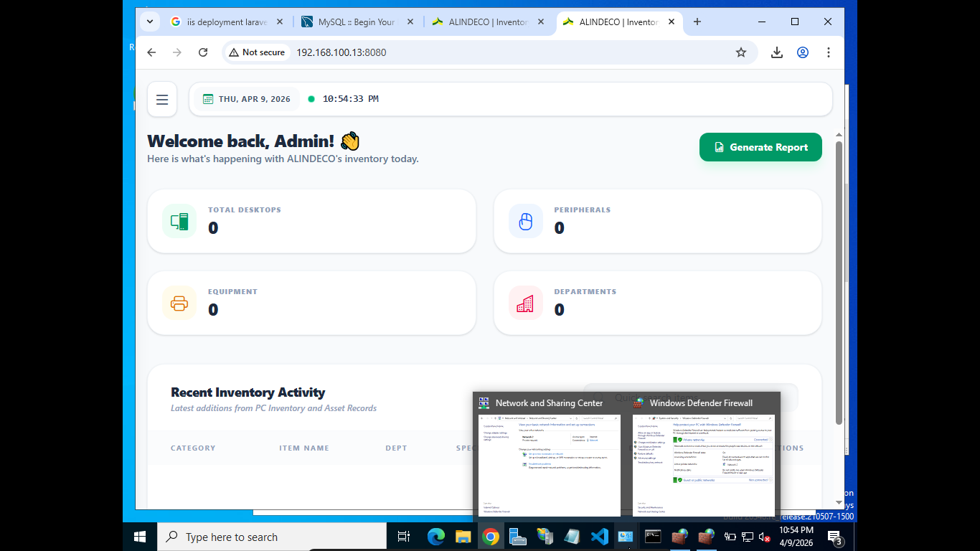Open a new Chrome tab

click(x=697, y=22)
